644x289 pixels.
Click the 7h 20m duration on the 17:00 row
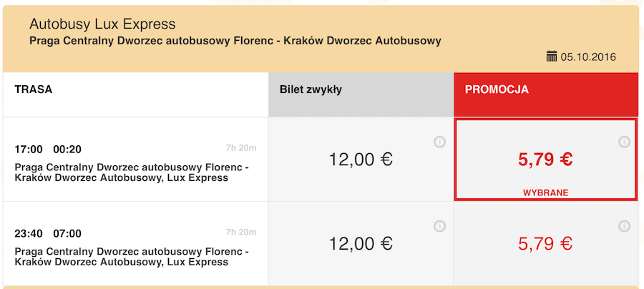coord(240,148)
